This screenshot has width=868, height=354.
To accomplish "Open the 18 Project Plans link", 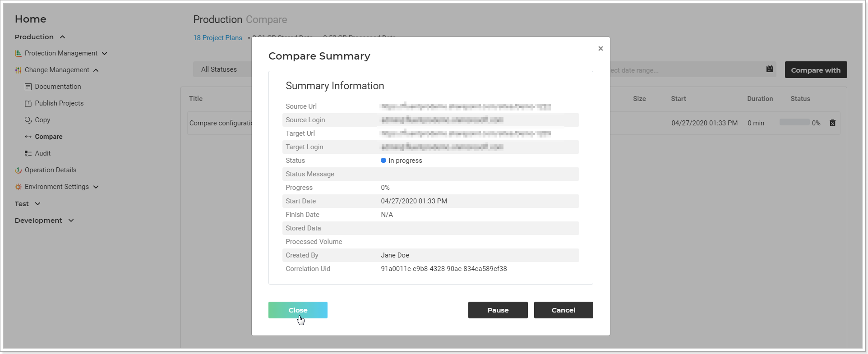I will pyautogui.click(x=217, y=38).
